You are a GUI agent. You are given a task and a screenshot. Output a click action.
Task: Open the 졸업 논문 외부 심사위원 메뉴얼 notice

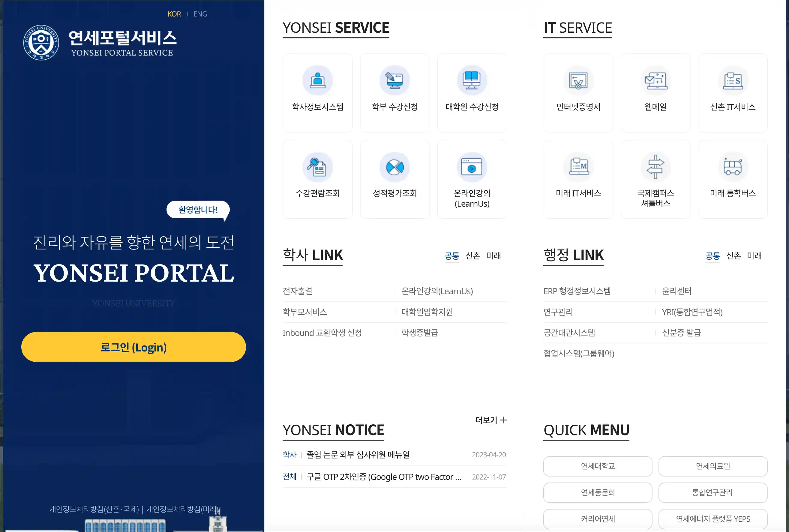[x=358, y=455]
